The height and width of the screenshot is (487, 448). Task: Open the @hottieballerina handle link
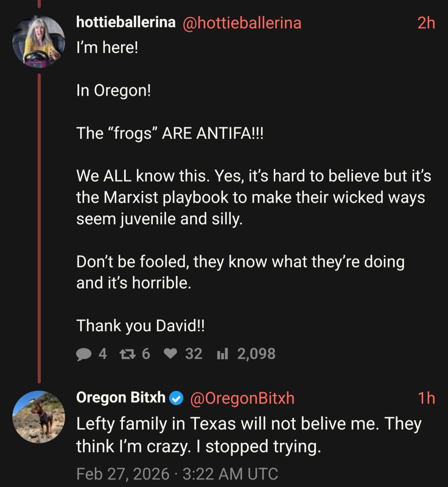(x=241, y=23)
